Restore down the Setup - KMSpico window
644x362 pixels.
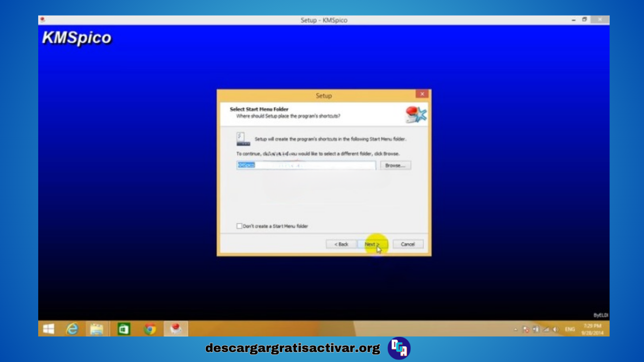(585, 20)
